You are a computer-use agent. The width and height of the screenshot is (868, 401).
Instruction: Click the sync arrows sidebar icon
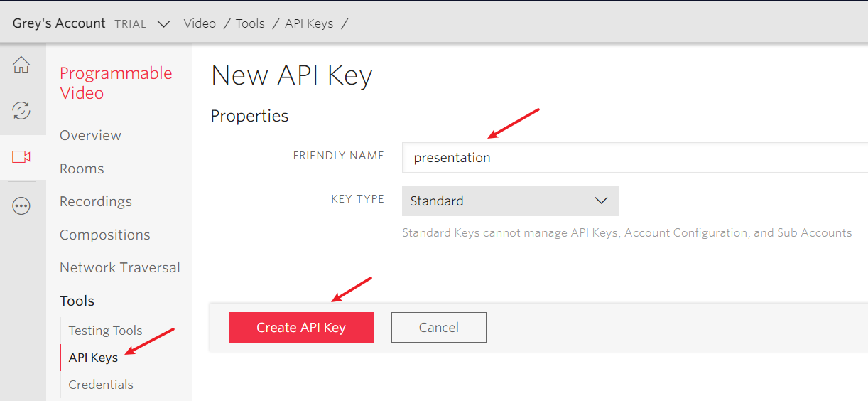[x=21, y=110]
